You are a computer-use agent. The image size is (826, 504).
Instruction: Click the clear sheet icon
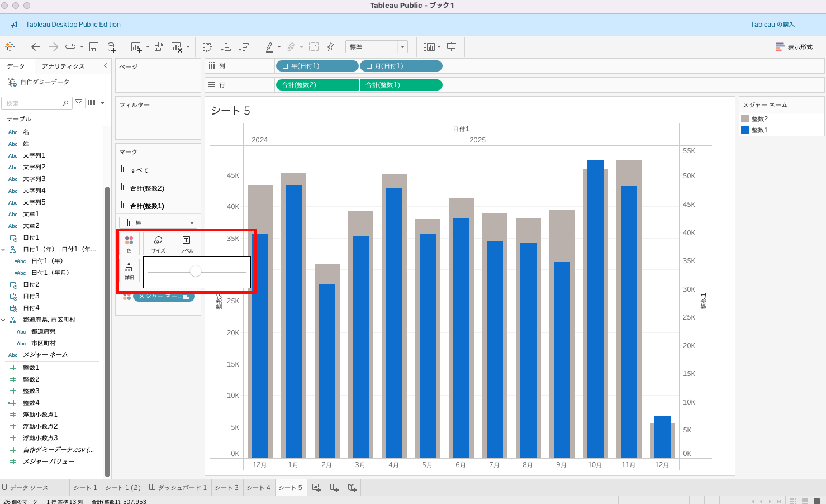pyautogui.click(x=177, y=47)
